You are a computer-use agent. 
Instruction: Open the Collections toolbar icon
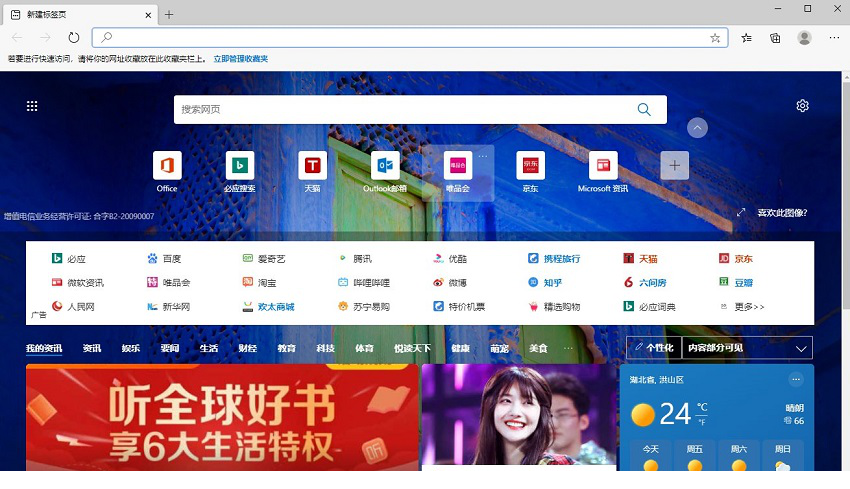775,38
